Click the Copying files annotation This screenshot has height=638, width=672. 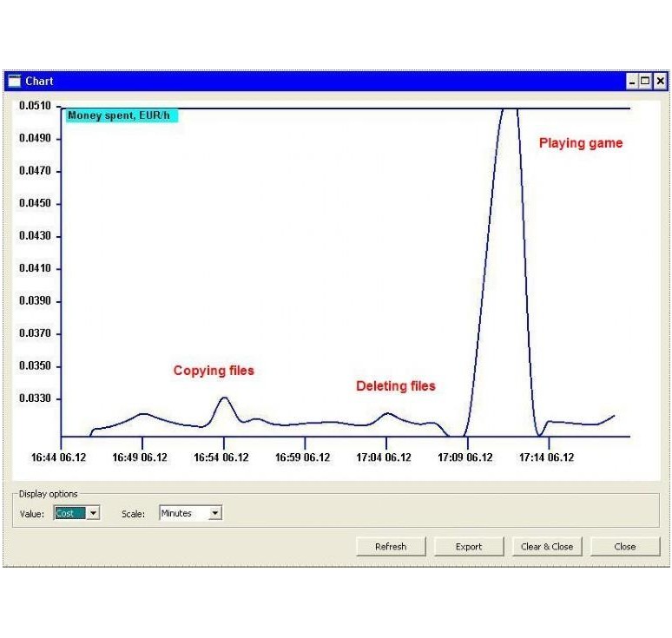[x=214, y=371]
